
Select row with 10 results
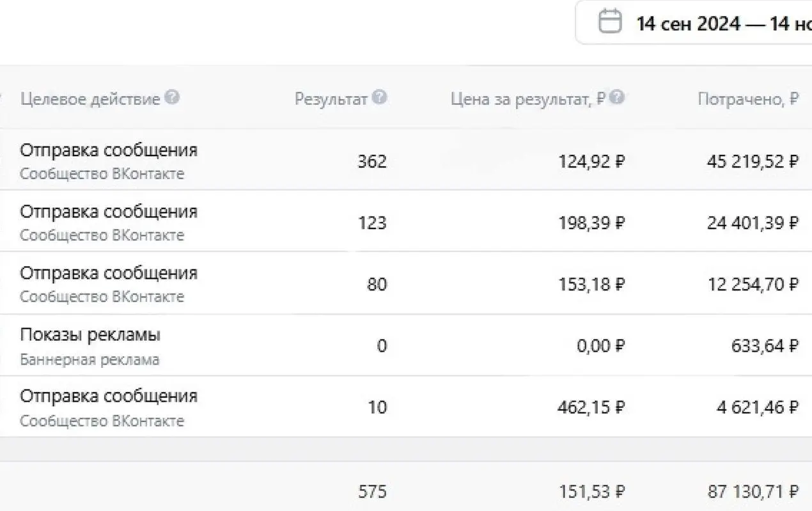coord(406,406)
